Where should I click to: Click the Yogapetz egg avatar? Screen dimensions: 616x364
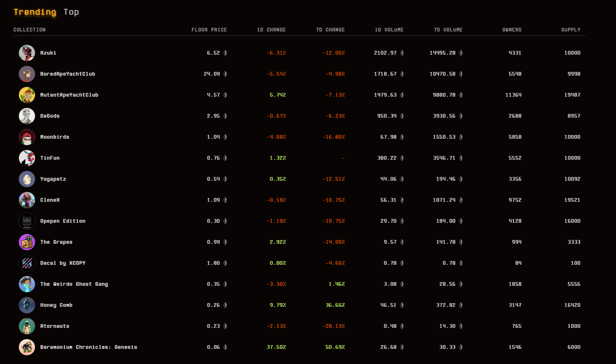[27, 179]
